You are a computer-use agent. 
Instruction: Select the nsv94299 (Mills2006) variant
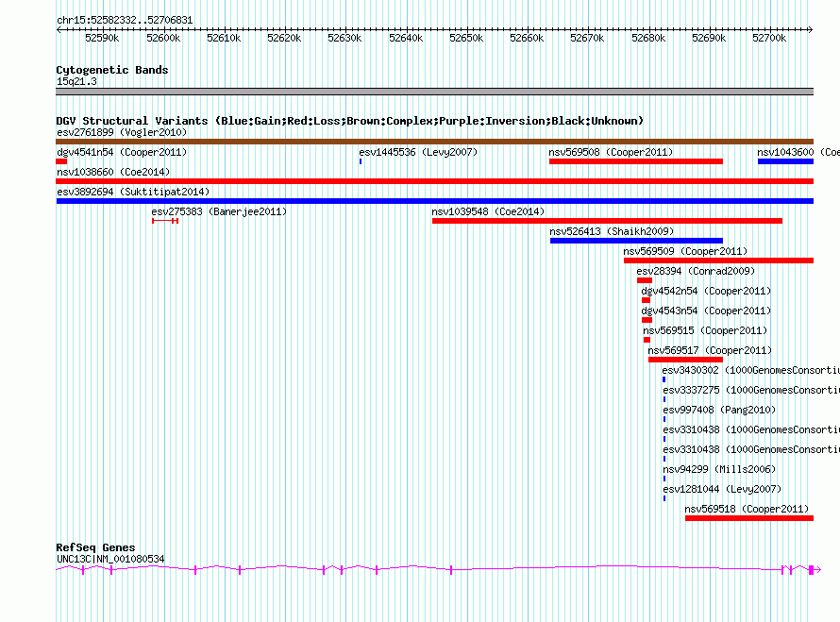click(719, 469)
